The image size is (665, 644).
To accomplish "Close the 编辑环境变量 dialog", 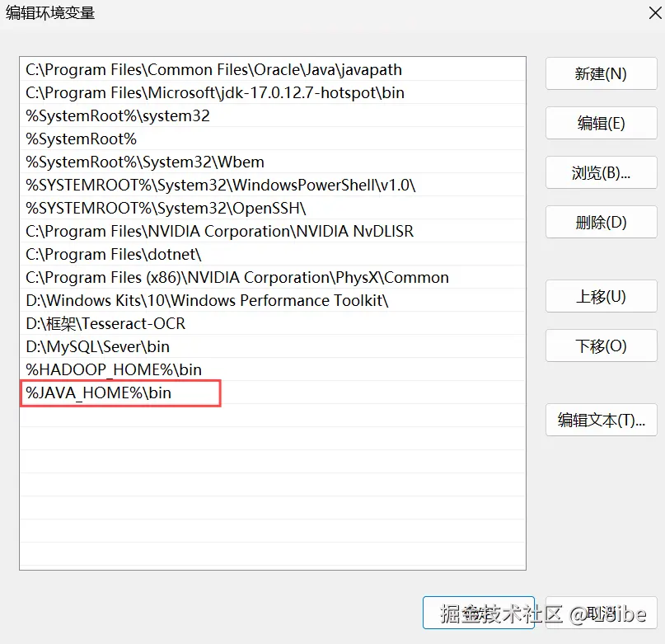I will (655, 13).
